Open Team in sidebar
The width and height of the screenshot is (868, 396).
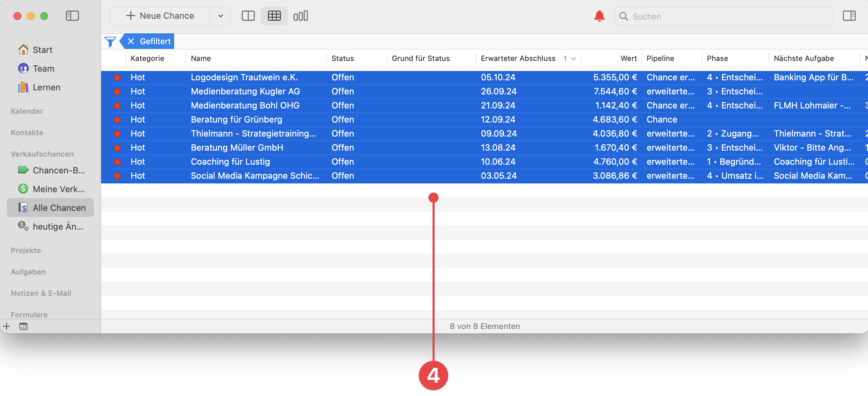point(50,69)
